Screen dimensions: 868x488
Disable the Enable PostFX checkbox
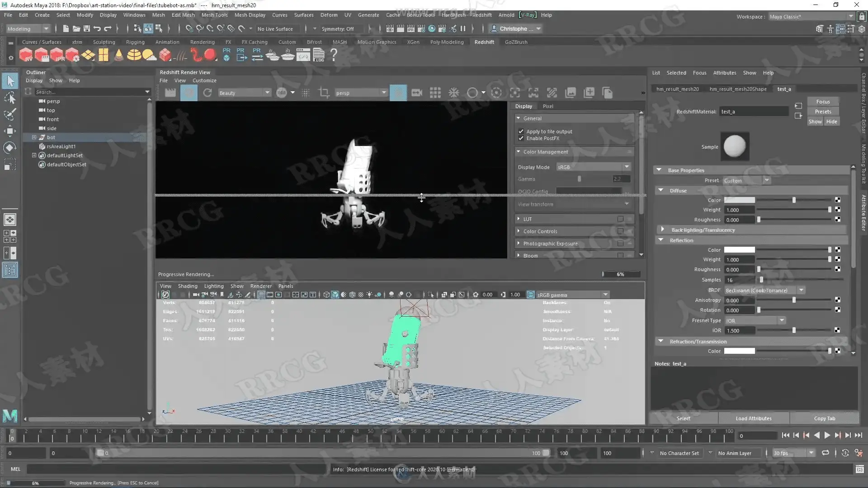[521, 138]
